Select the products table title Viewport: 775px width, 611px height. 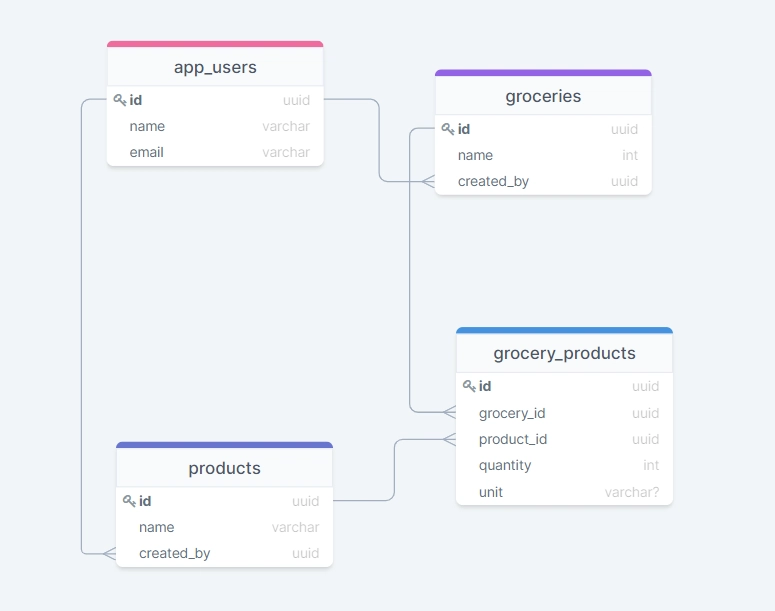[224, 468]
